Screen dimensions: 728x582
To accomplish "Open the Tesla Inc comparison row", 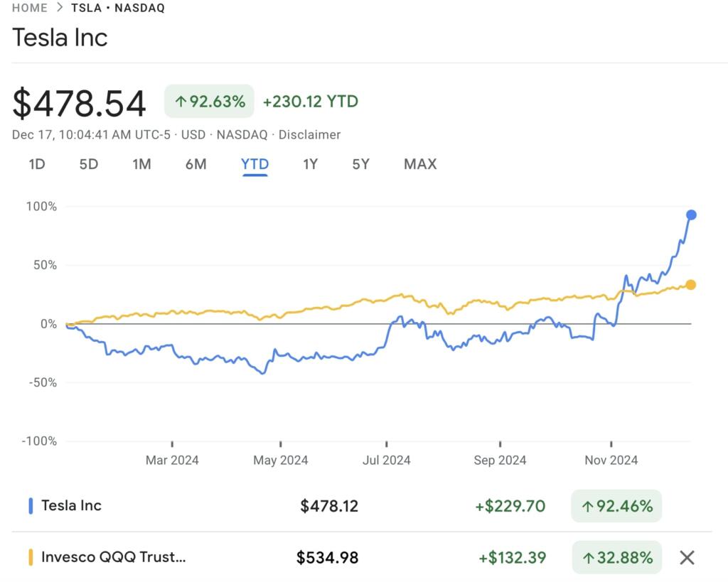I will pos(71,506).
